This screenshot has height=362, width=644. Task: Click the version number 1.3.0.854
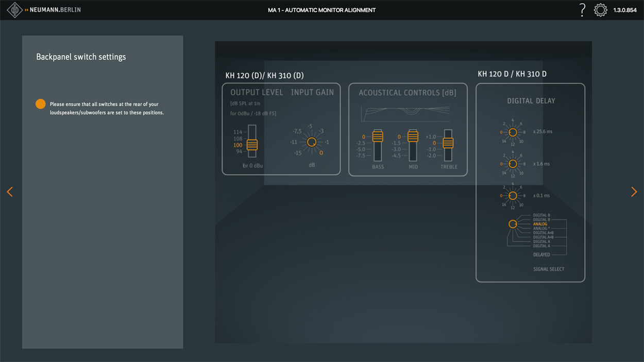pyautogui.click(x=624, y=10)
